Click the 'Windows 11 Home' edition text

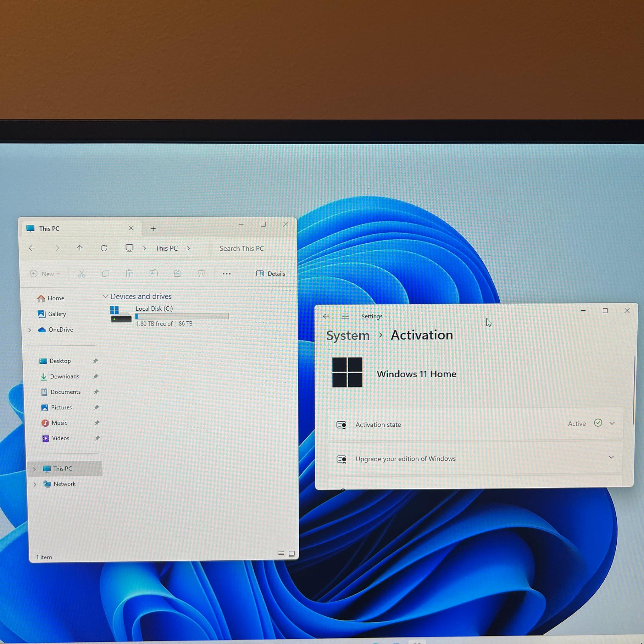[416, 374]
